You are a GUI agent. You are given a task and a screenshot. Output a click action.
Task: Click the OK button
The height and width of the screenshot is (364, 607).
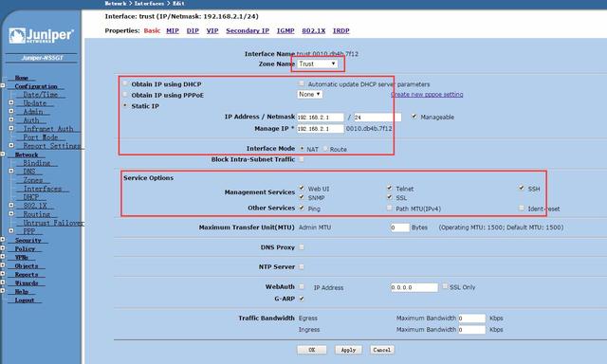[x=312, y=350]
